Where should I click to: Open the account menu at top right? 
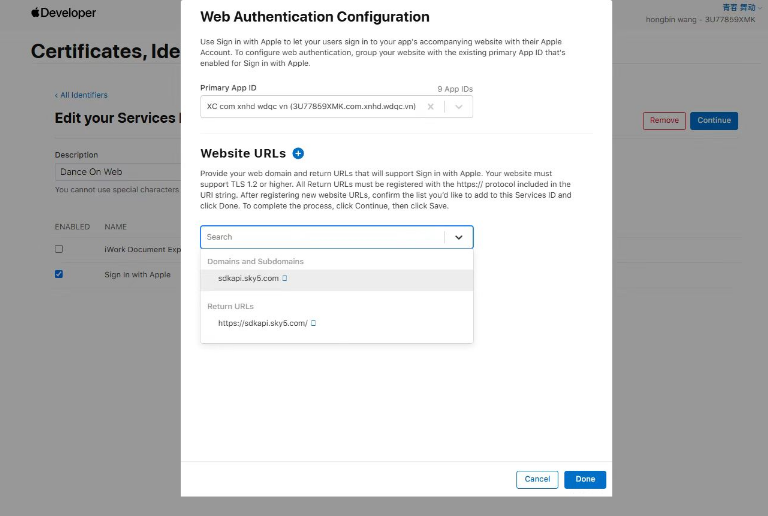click(742, 7)
